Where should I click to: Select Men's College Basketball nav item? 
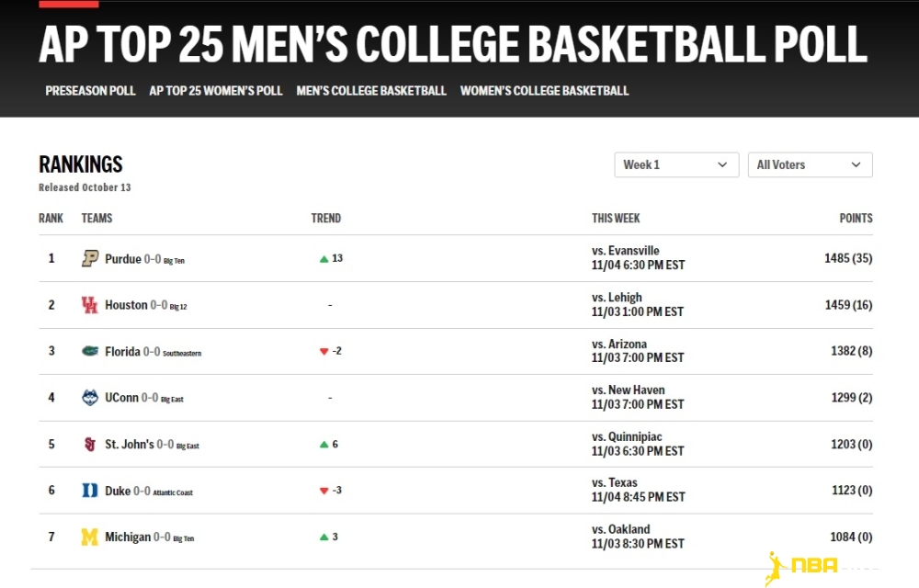click(x=371, y=91)
